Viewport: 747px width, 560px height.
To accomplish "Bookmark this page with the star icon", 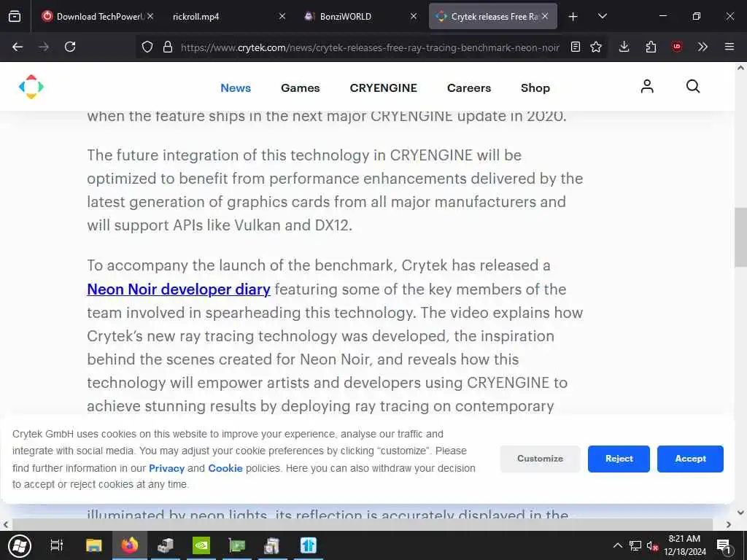I will (x=596, y=47).
